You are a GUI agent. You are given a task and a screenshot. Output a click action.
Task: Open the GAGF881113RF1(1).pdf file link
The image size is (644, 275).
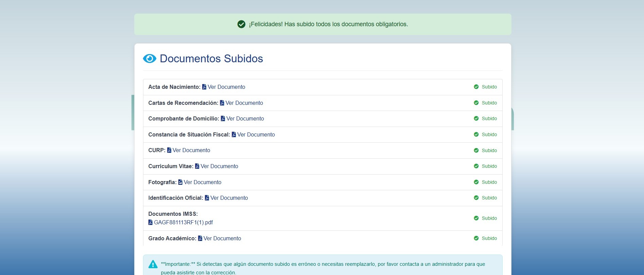[x=183, y=223]
